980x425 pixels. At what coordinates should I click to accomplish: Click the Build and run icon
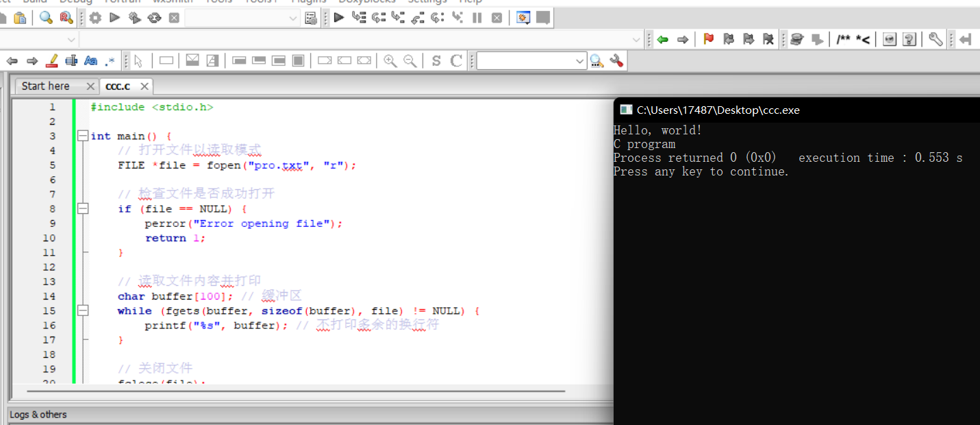click(134, 18)
